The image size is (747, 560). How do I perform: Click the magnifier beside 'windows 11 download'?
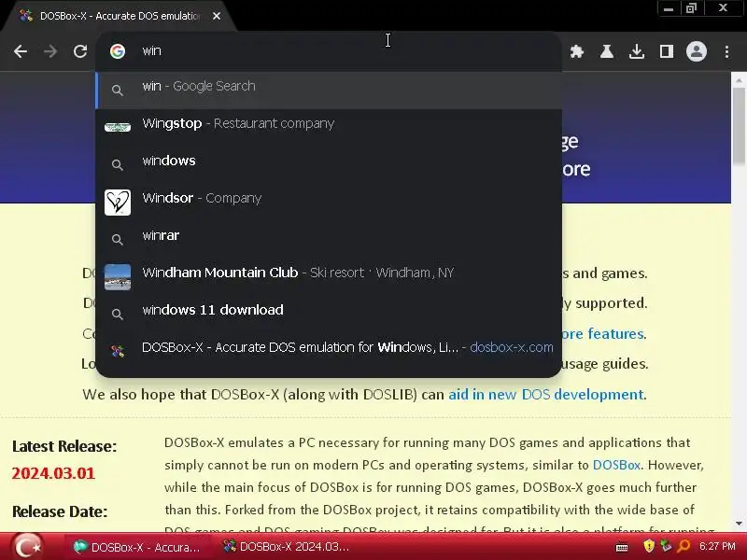pos(118,315)
